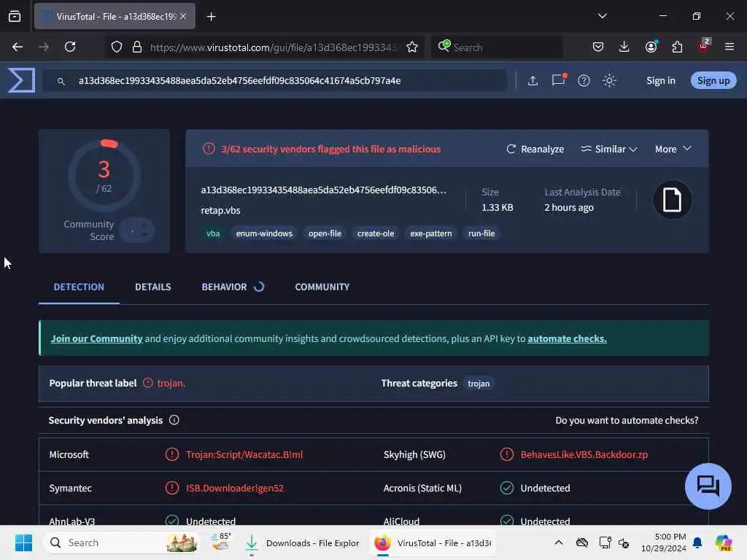The height and width of the screenshot is (560, 747).
Task: Click the Firefox View icon at top-left
Action: point(15,17)
